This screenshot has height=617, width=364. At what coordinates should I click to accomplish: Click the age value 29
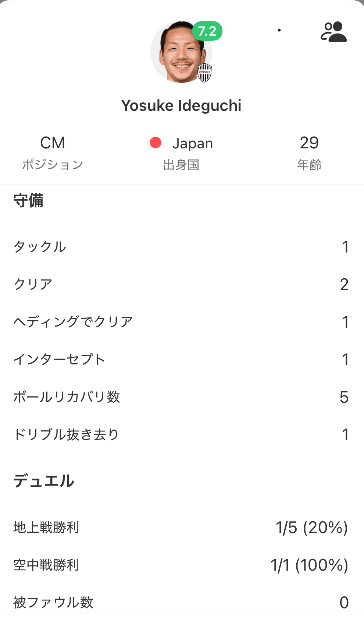pos(309,143)
